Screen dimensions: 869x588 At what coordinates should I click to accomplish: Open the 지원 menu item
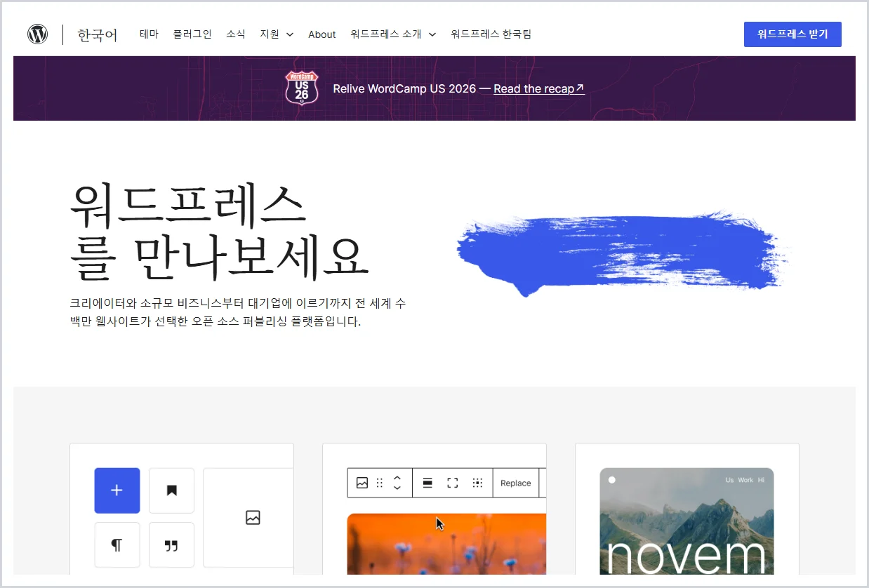point(270,34)
